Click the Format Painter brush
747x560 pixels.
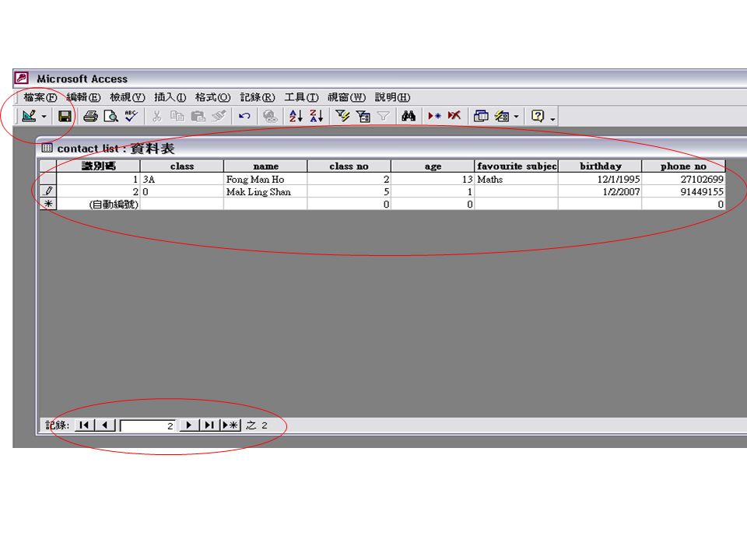click(219, 116)
